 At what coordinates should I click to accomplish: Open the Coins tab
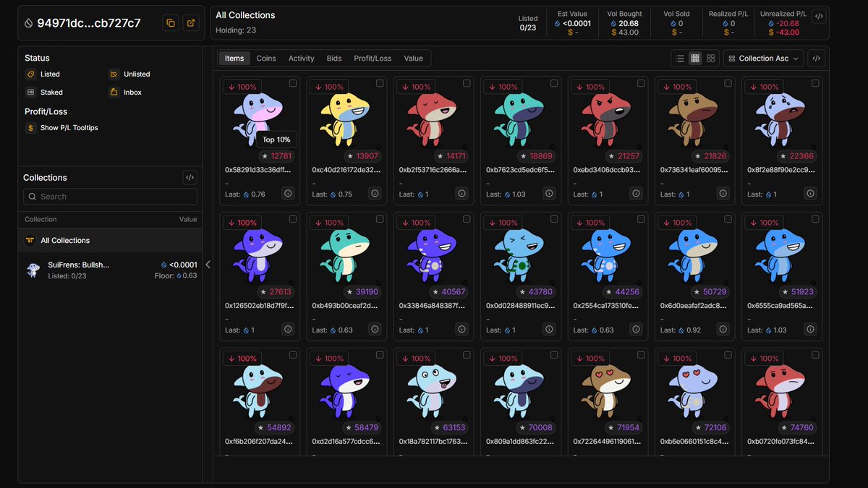(266, 59)
